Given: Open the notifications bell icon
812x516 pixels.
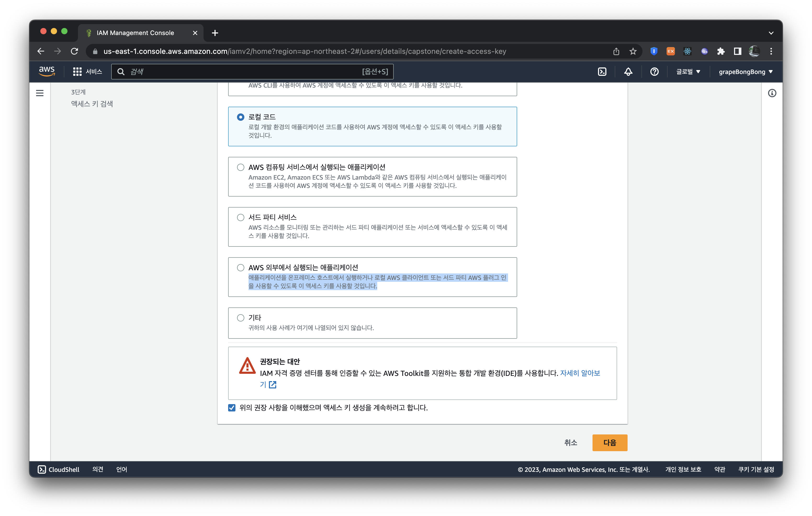Looking at the screenshot, I should click(x=628, y=72).
